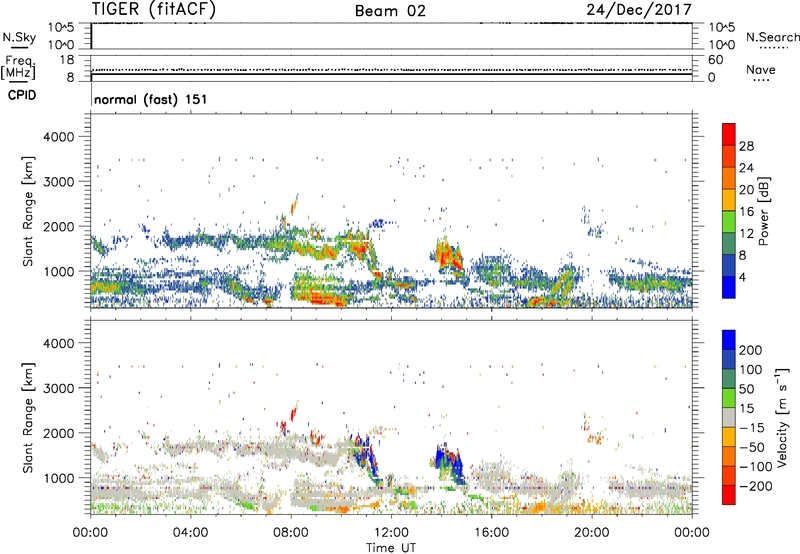Click the "18" tick on frequency axis
The width and height of the screenshot is (800, 554).
point(67,60)
